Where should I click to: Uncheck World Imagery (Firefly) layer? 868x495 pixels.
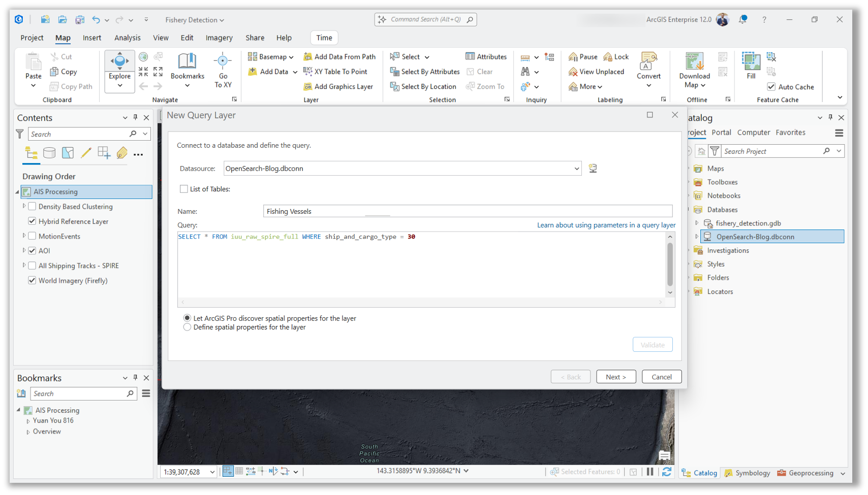point(32,280)
